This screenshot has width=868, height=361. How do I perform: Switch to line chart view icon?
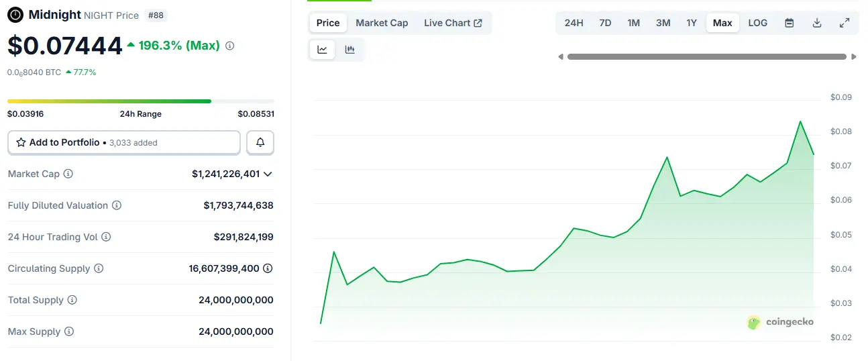[x=323, y=50]
